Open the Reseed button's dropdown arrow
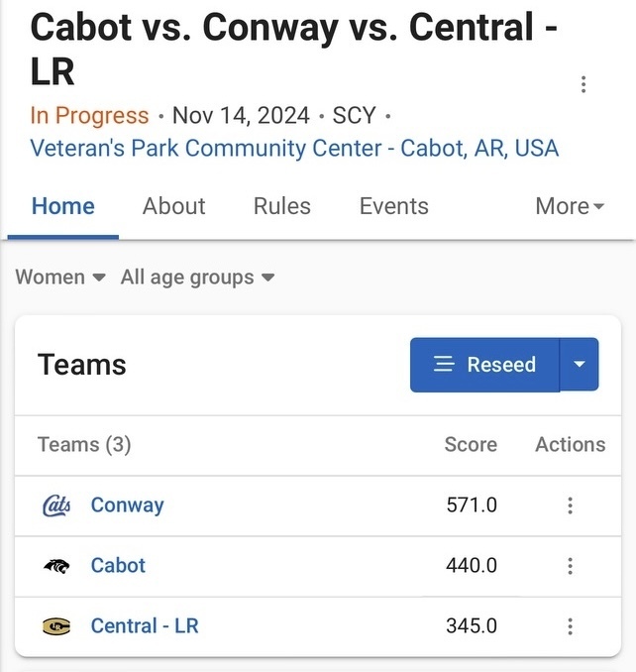Image resolution: width=636 pixels, height=672 pixels. click(580, 365)
